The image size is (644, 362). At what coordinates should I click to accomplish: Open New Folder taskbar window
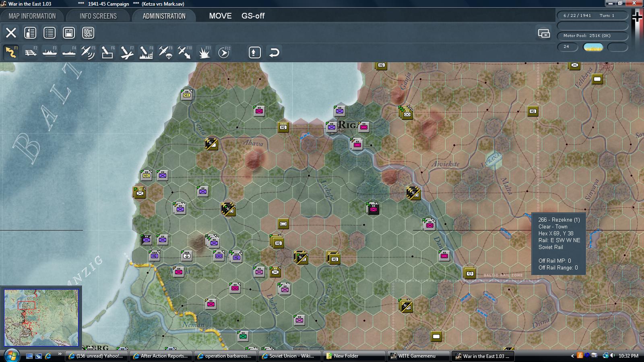(x=355, y=356)
